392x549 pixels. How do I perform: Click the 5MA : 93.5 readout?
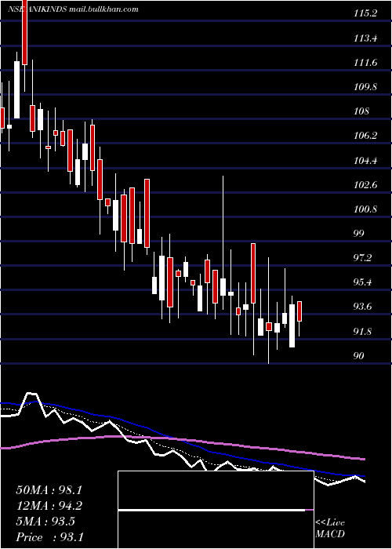point(45,522)
